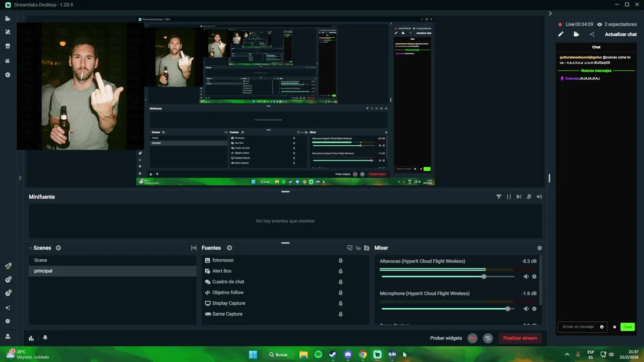This screenshot has height=362, width=644.
Task: Add a new scene with the plus icon
Action: point(58,248)
